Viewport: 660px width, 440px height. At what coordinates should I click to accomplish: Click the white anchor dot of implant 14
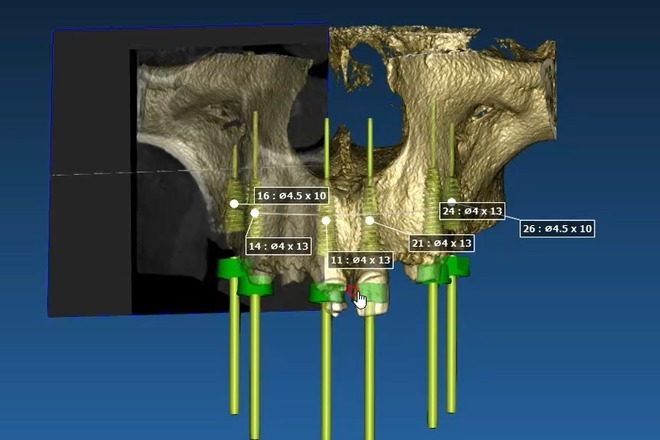pos(256,213)
